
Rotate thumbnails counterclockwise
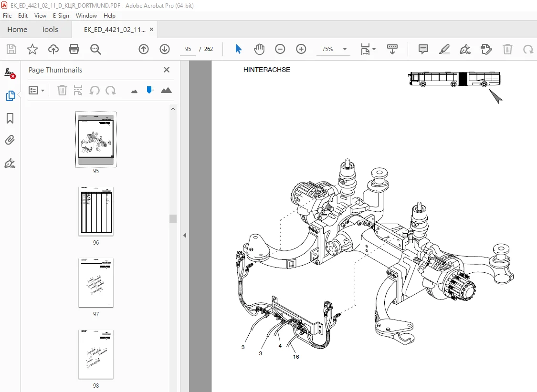pyautogui.click(x=95, y=90)
